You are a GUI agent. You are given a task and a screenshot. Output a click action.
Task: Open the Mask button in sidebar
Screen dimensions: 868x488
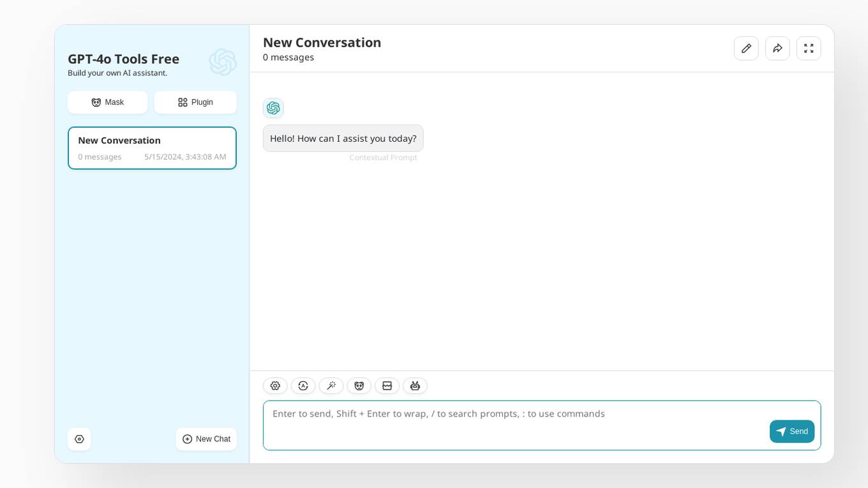click(x=107, y=102)
